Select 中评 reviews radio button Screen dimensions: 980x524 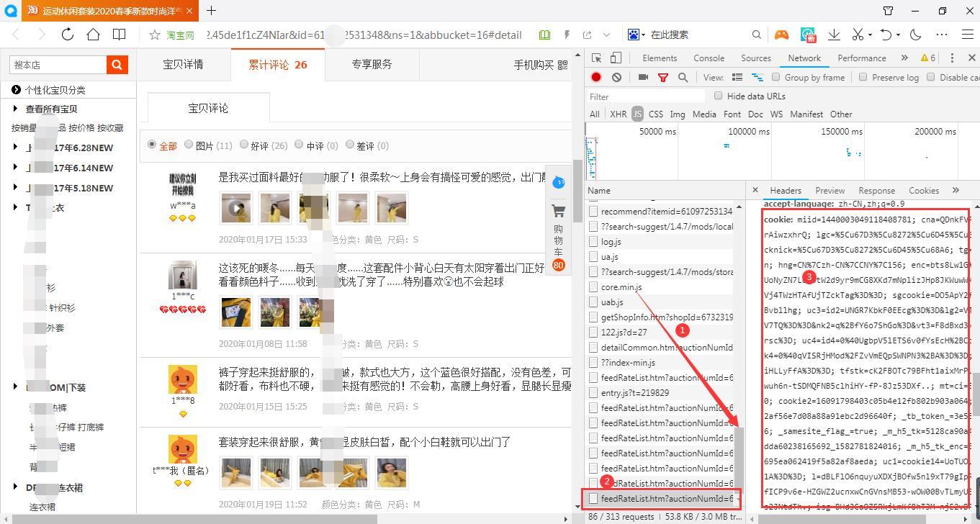299,145
